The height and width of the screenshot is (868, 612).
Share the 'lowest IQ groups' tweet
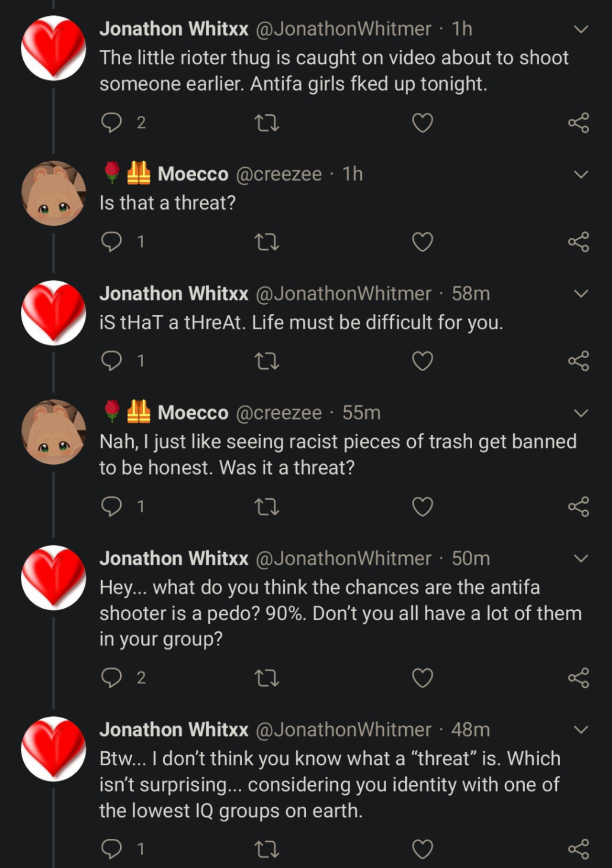tap(579, 849)
